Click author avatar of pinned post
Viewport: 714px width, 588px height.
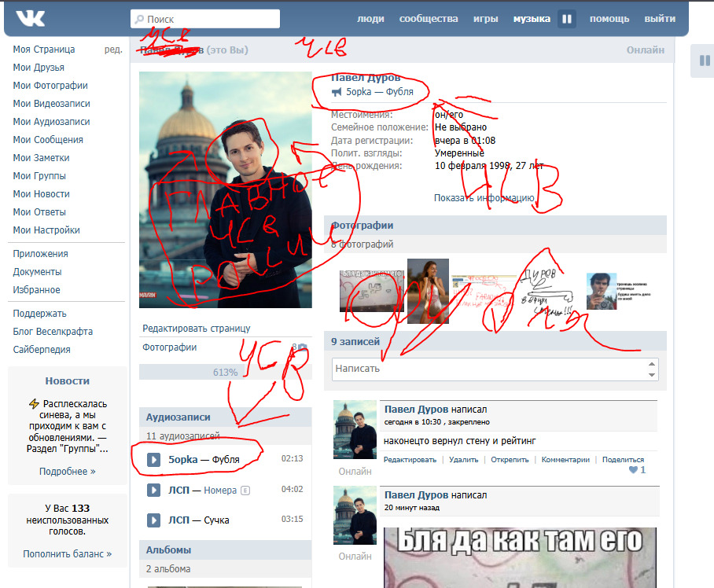point(355,430)
